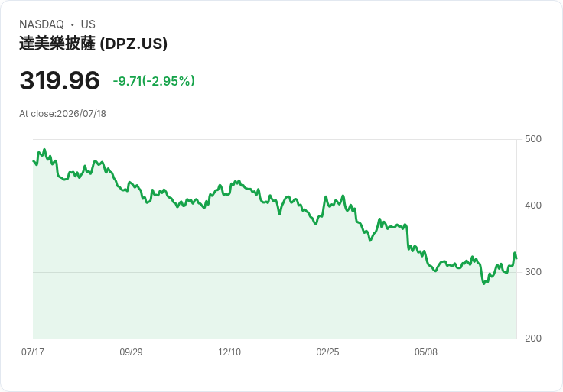Select the 12/10 date label on x-axis

229,352
